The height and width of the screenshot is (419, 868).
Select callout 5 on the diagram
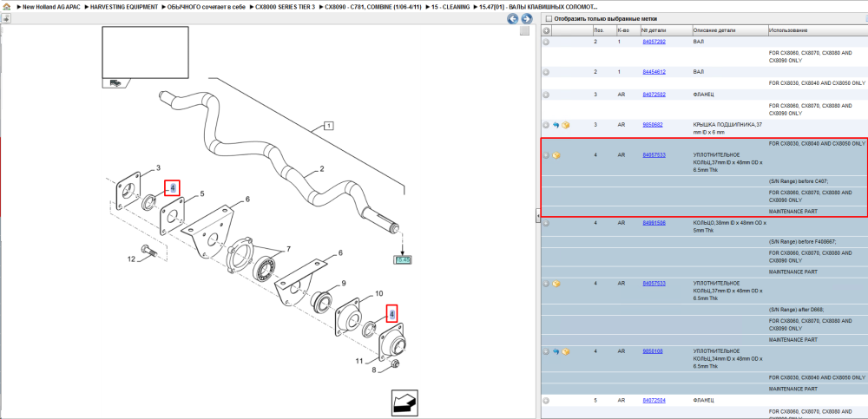(202, 193)
